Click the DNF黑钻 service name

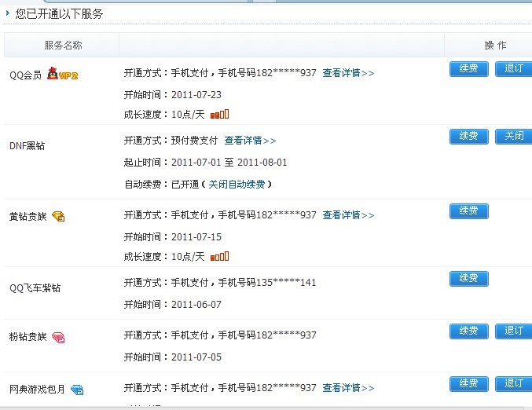(x=28, y=146)
